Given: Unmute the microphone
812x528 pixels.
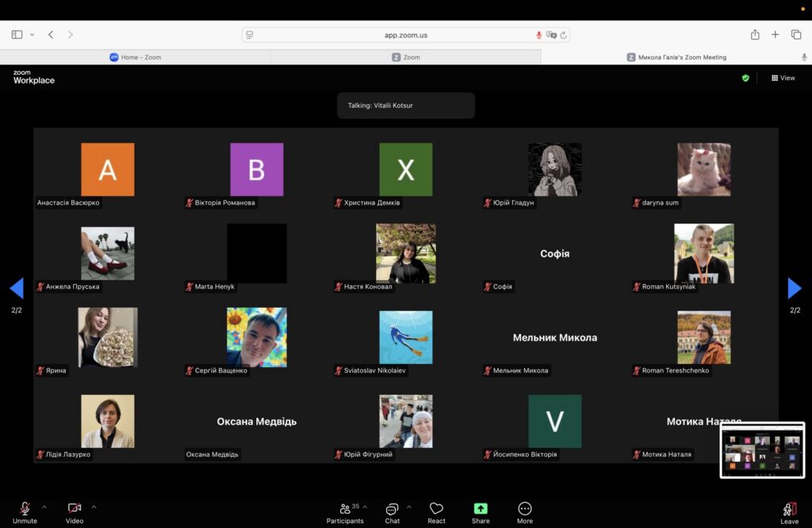Looking at the screenshot, I should point(25,511).
